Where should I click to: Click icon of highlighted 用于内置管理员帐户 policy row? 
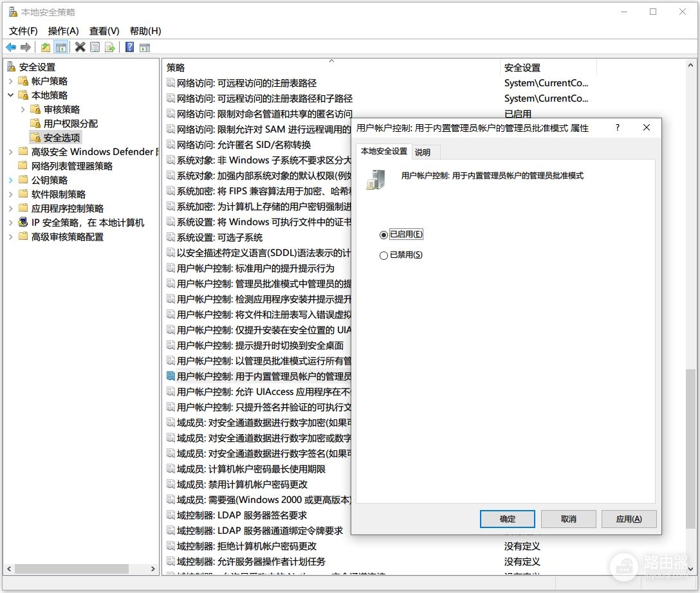point(170,376)
